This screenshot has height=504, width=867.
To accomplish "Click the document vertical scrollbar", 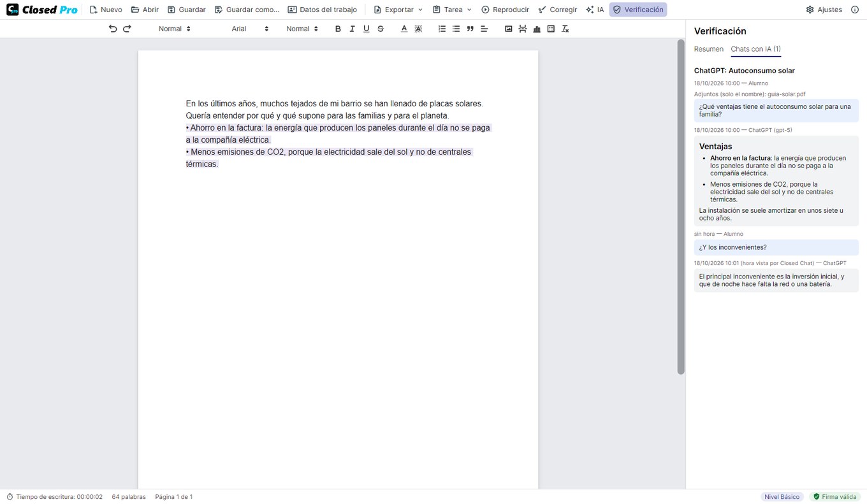I will click(x=681, y=207).
